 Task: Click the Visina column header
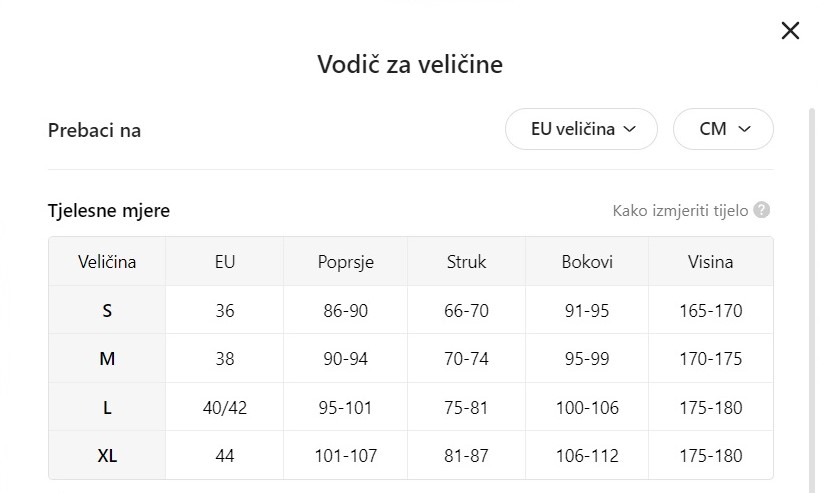click(x=710, y=262)
